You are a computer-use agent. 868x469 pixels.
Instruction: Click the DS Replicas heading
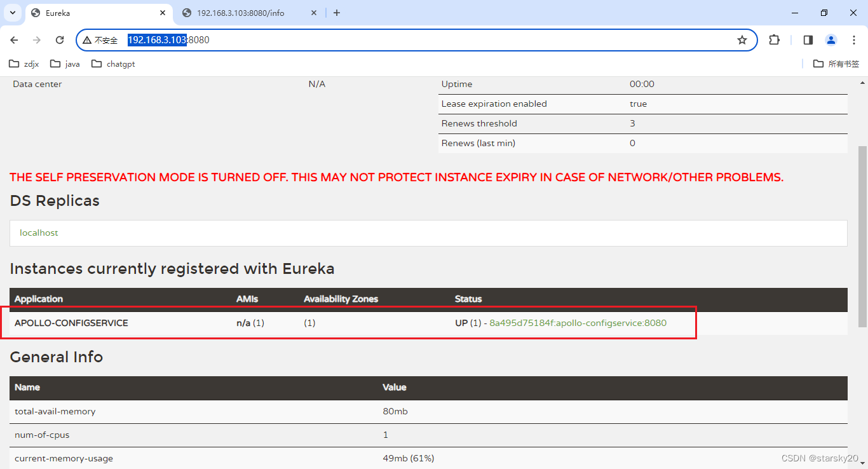coord(55,201)
